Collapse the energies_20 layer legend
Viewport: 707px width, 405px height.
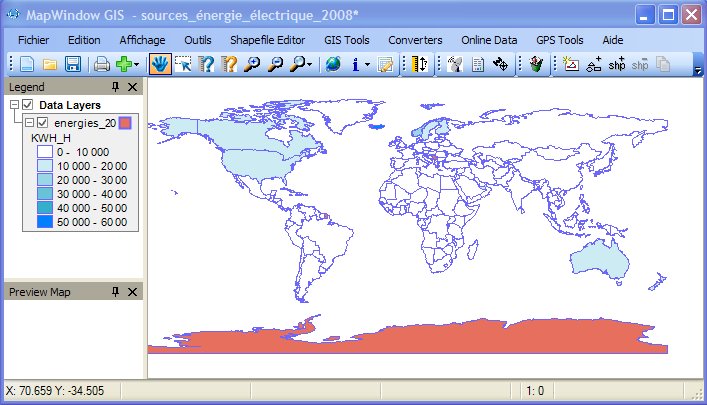29,123
